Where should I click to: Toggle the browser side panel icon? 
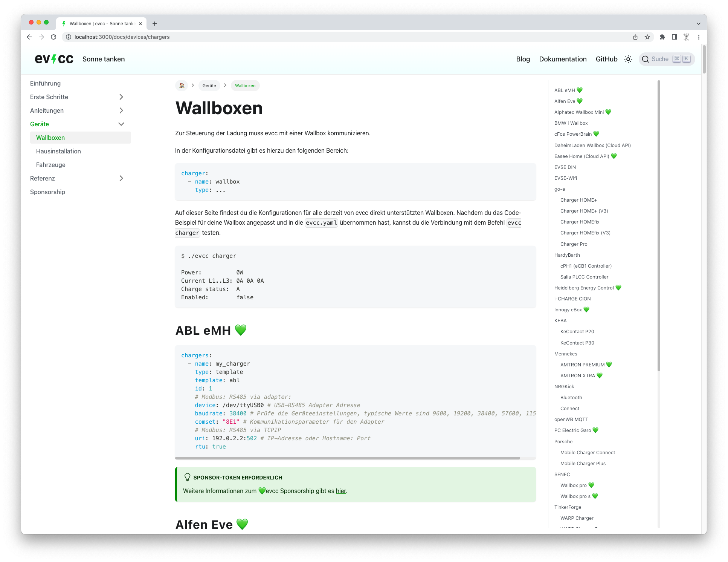tap(675, 37)
